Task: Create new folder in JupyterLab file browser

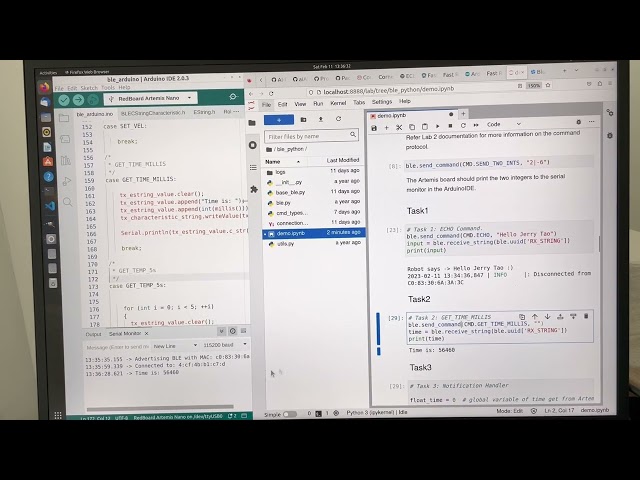Action: (x=303, y=120)
